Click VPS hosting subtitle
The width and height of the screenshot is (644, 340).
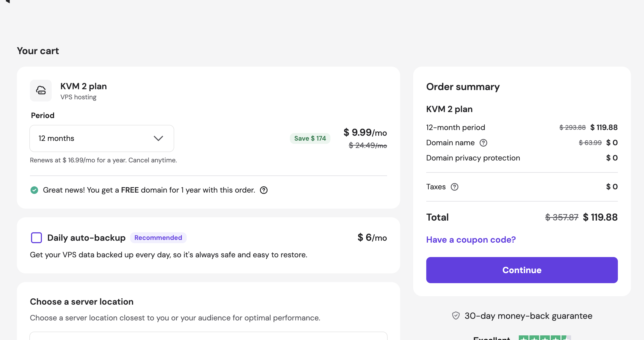[x=78, y=97]
